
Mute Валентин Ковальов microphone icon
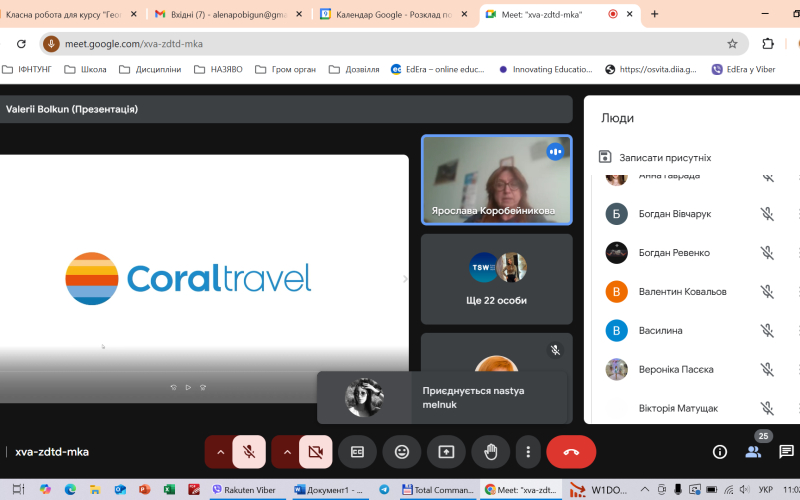[767, 291]
